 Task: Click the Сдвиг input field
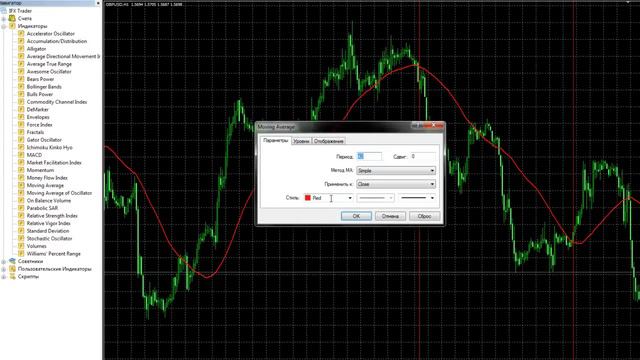pos(423,156)
